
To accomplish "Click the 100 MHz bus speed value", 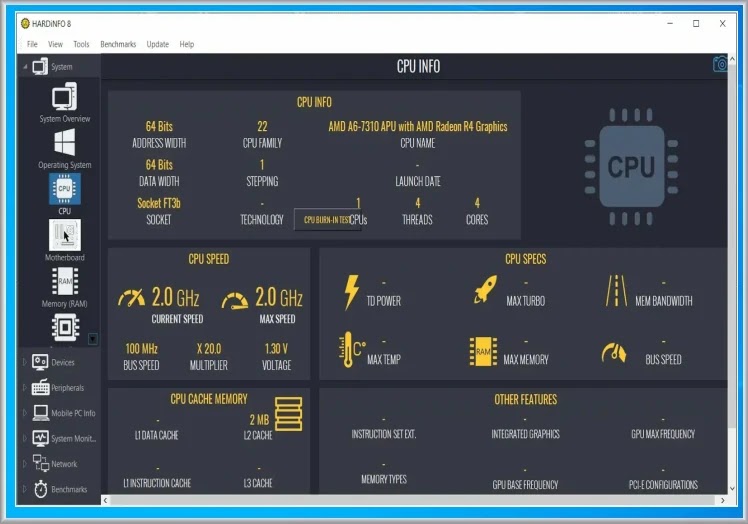I will 141,348.
